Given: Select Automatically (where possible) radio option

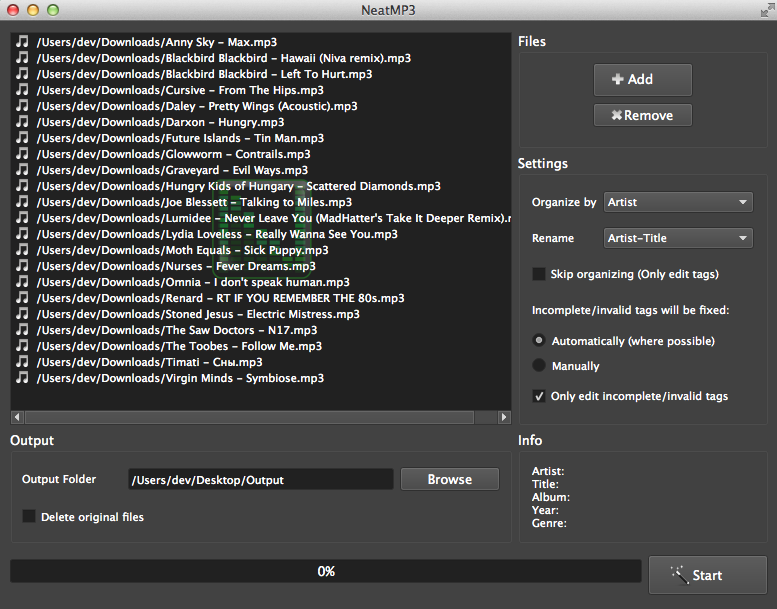Looking at the screenshot, I should (x=539, y=340).
